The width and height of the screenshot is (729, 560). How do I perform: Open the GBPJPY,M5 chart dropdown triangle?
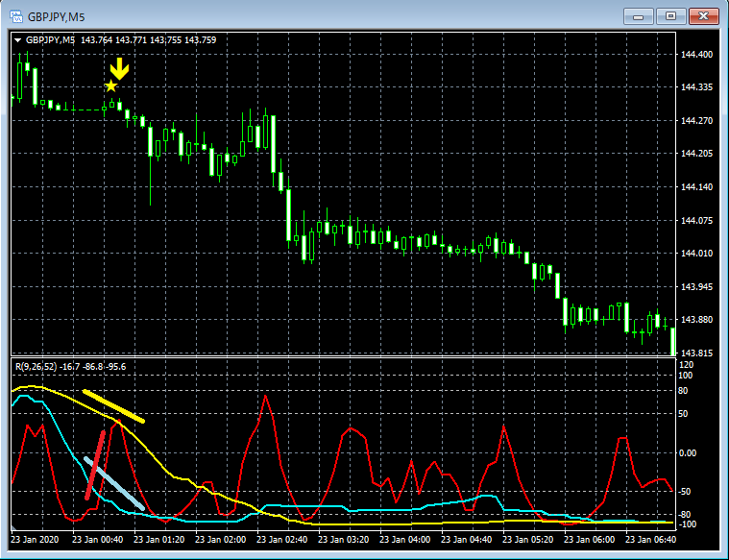[x=17, y=40]
